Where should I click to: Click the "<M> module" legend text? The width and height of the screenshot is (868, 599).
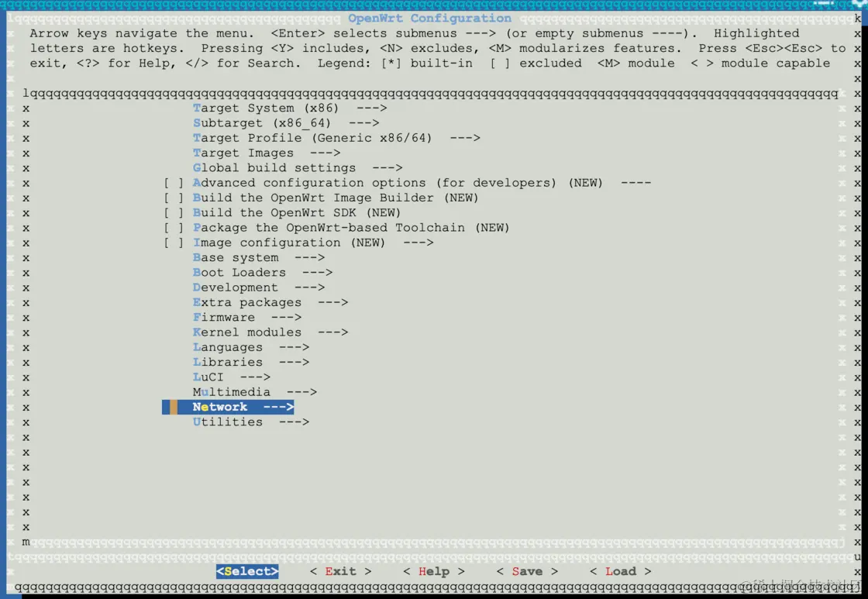[636, 63]
